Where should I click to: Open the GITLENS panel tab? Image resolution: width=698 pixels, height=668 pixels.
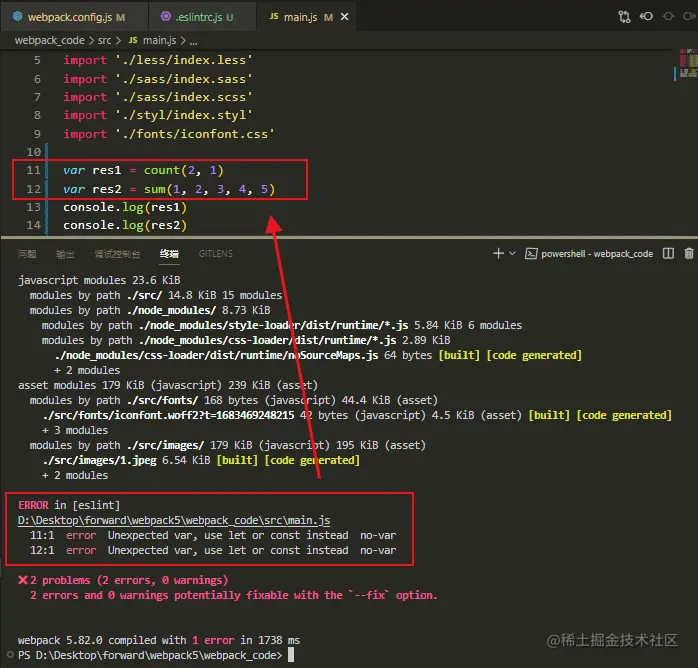(215, 254)
